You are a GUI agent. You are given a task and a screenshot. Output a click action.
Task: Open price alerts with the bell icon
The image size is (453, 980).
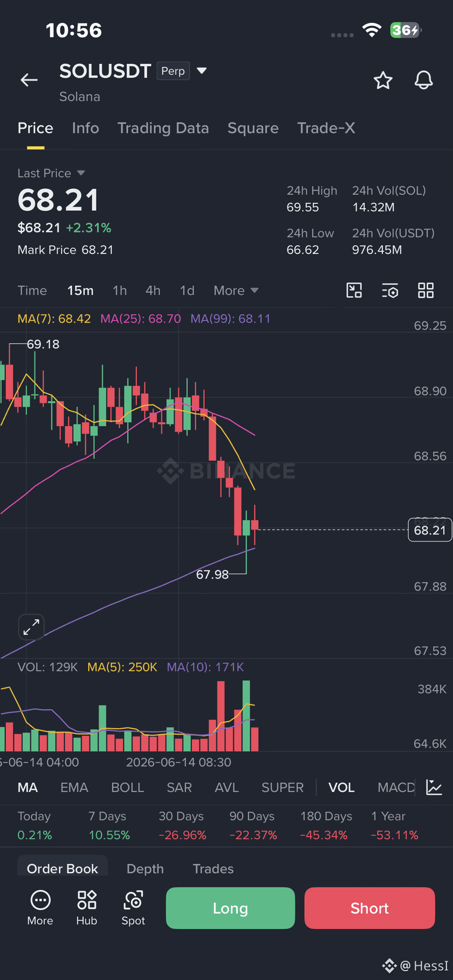point(423,80)
